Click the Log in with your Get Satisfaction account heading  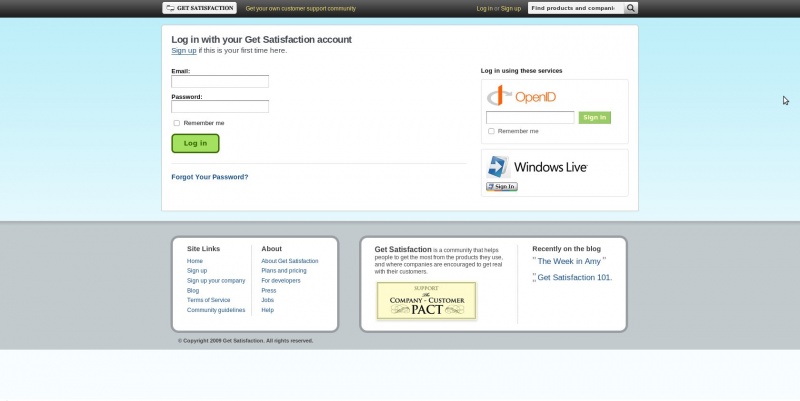tap(261, 39)
